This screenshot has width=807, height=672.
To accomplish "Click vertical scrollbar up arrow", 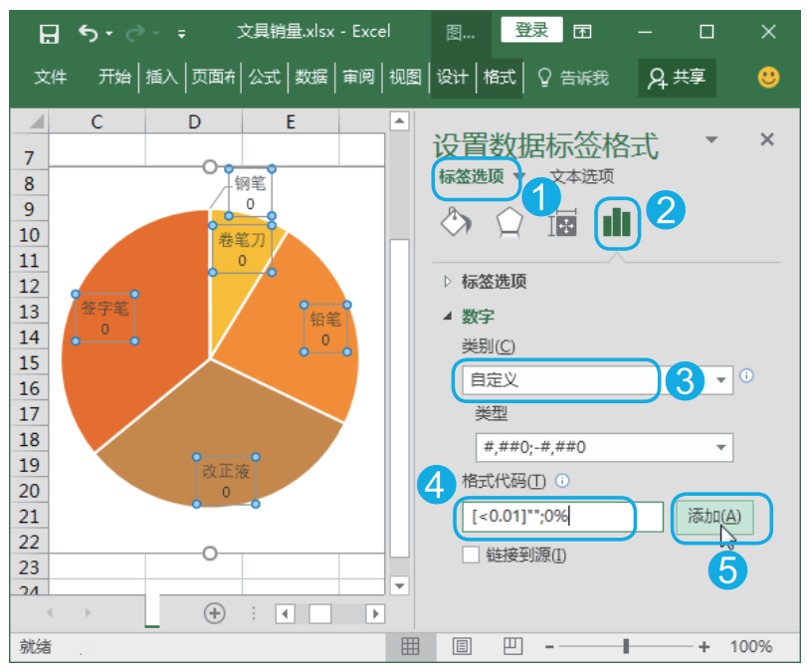I will click(399, 121).
